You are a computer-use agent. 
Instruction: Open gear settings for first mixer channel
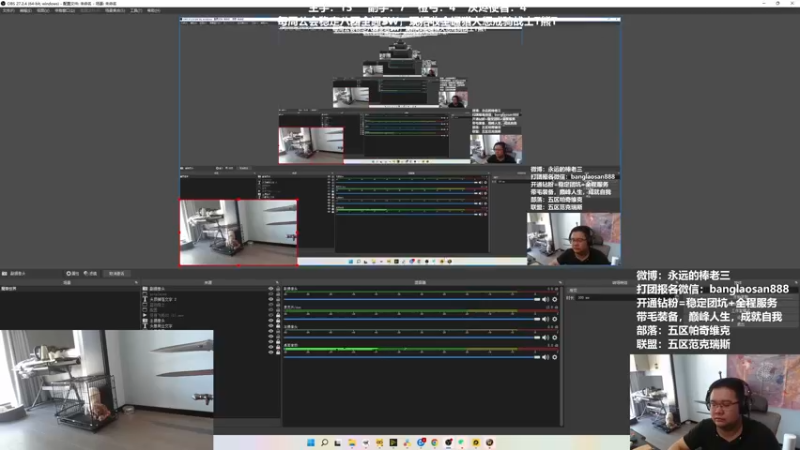pos(555,299)
